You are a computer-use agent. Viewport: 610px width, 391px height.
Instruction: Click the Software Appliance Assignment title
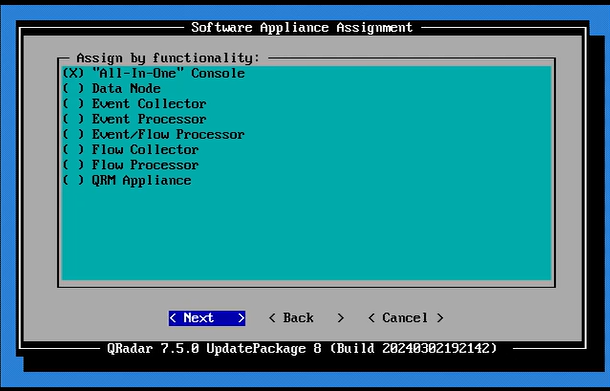pos(302,28)
